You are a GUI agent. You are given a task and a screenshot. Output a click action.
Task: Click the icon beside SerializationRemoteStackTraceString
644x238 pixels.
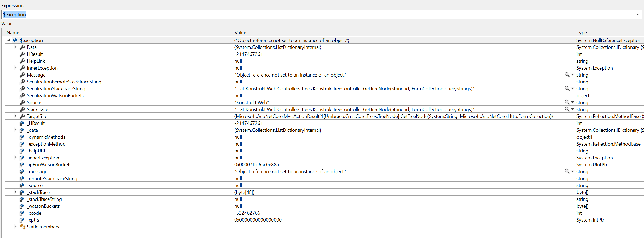point(22,82)
